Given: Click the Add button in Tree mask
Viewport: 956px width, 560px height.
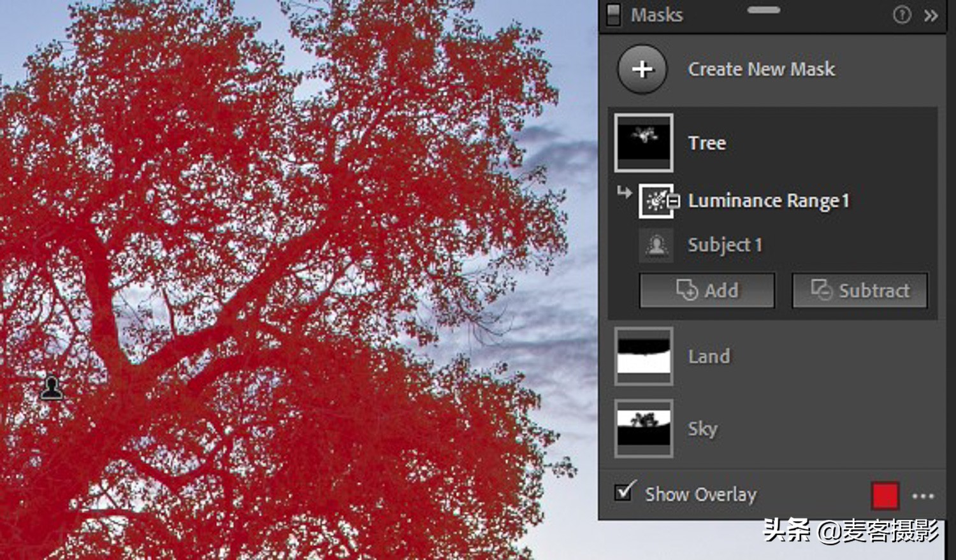Looking at the screenshot, I should tap(707, 291).
